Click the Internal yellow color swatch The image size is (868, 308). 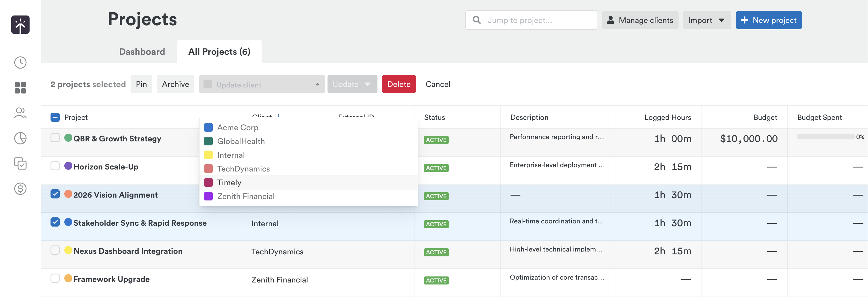pyautogui.click(x=208, y=155)
